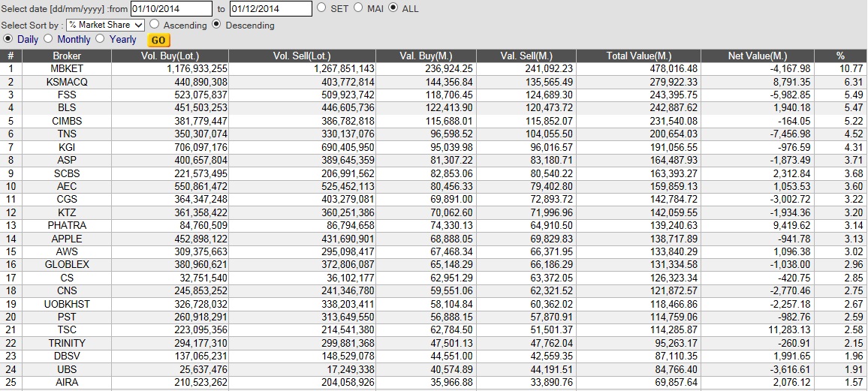This screenshot has height=391, width=868.
Task: Click broker name PST
Action: point(67,317)
